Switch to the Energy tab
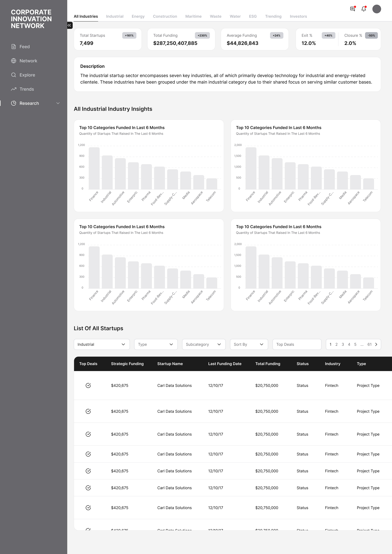The height and width of the screenshot is (554, 392). tap(138, 16)
